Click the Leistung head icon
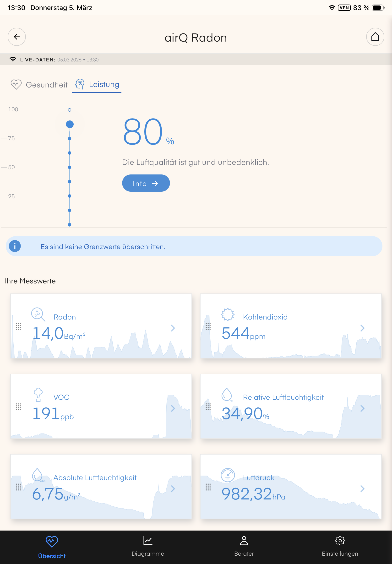 coord(80,84)
